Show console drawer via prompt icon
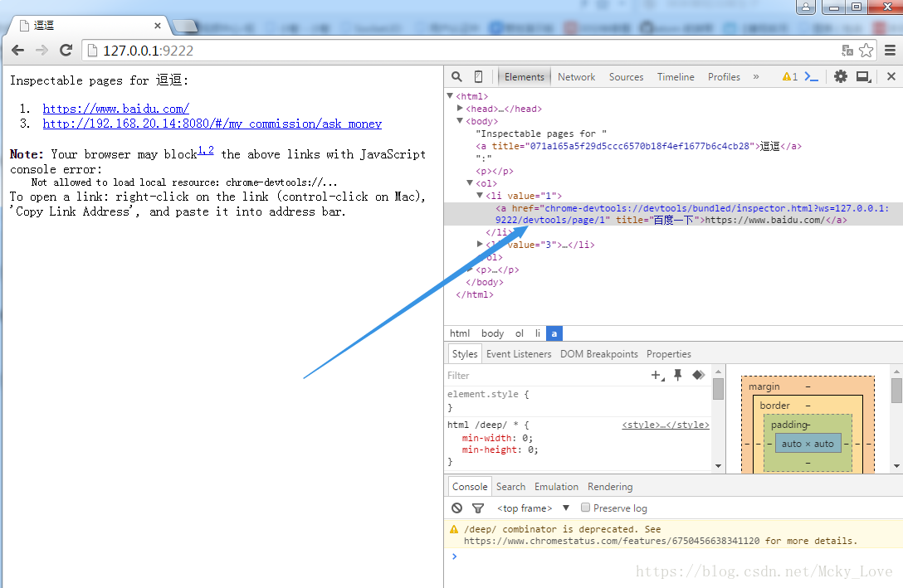This screenshot has width=903, height=588. [x=812, y=76]
